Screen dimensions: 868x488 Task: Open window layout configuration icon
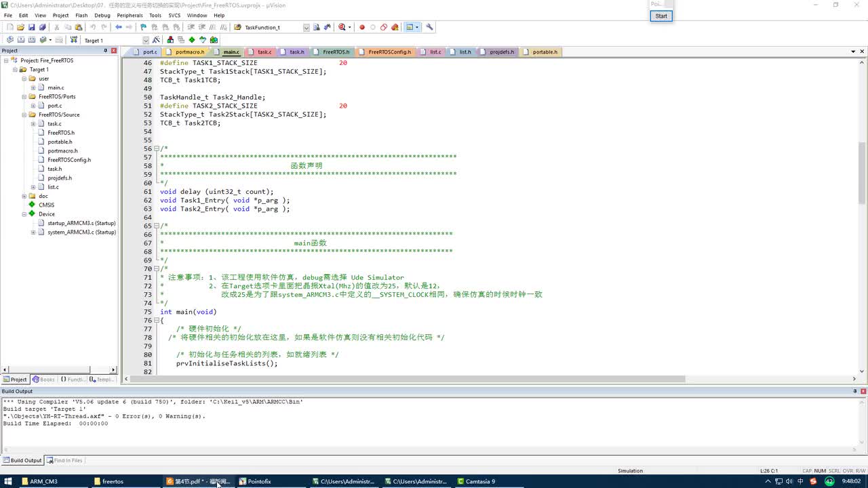pyautogui.click(x=410, y=27)
